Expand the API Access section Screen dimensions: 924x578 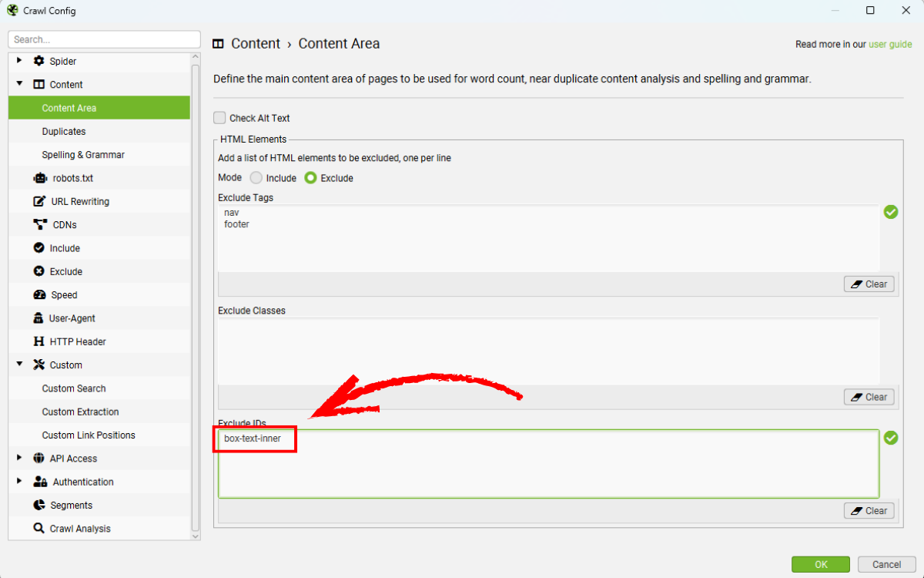[19, 459]
